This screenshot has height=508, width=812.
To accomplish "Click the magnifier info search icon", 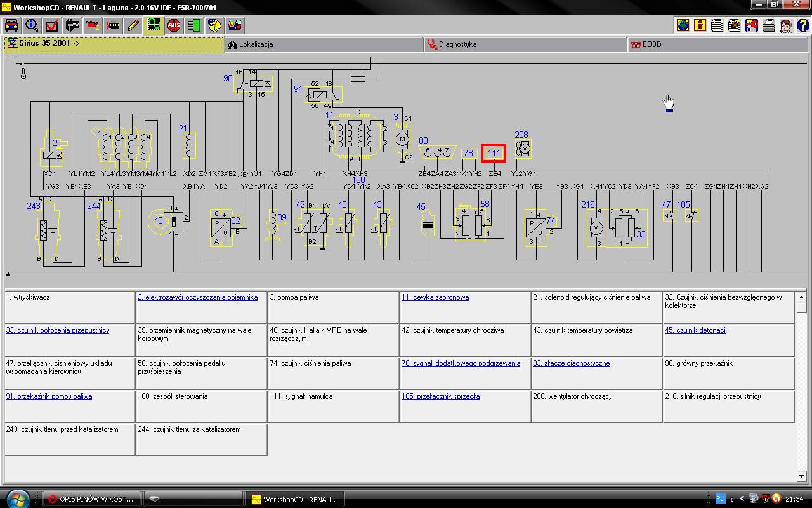I will click(x=32, y=25).
